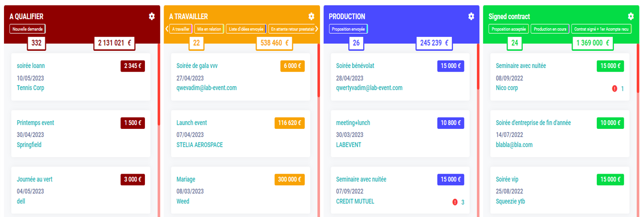Click the 116 620 € amount badge
The height and width of the screenshot is (217, 644).
[290, 123]
